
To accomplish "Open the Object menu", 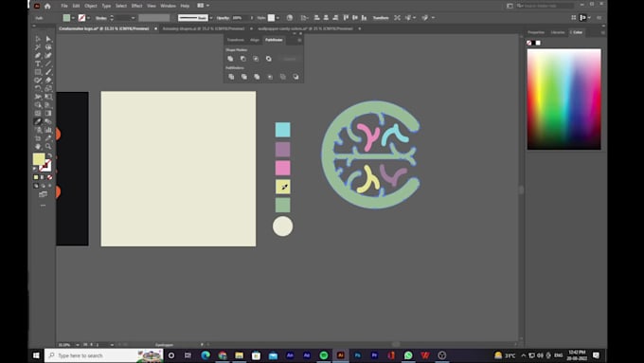I will pyautogui.click(x=91, y=6).
